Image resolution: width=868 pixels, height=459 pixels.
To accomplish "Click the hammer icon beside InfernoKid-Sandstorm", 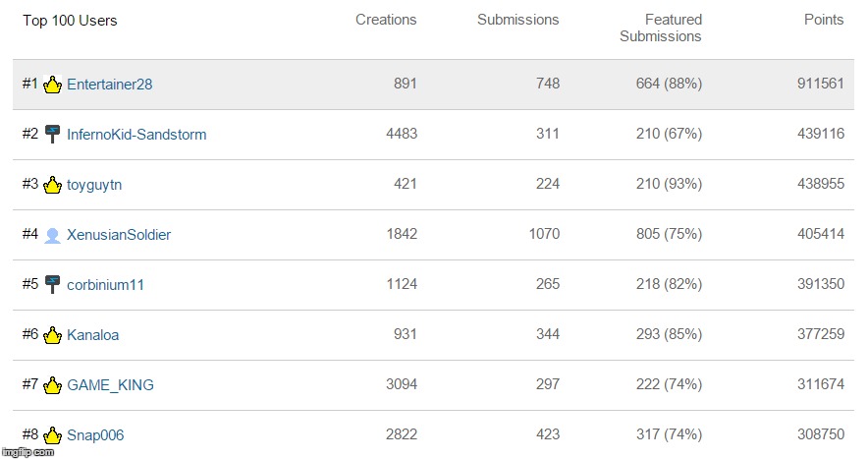I will tap(53, 134).
